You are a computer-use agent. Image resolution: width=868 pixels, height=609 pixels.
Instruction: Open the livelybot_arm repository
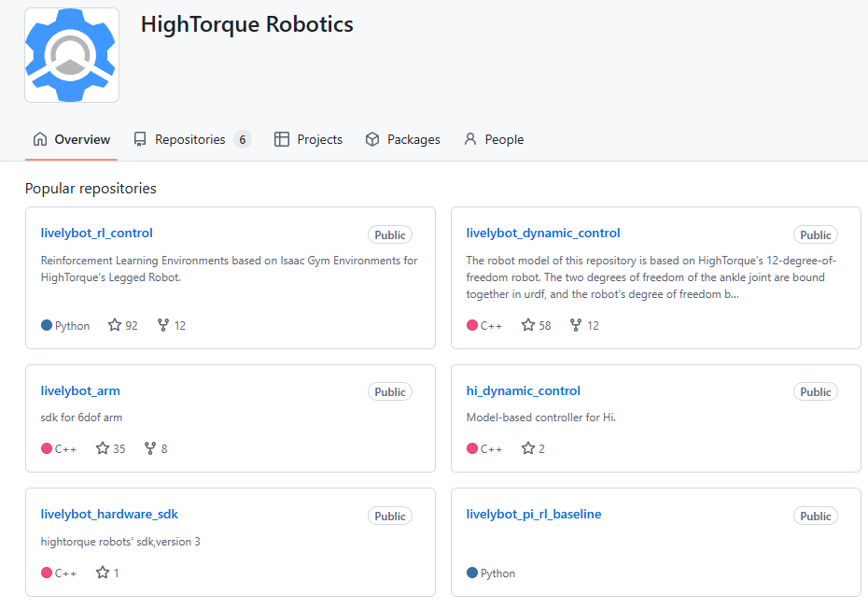tap(80, 390)
